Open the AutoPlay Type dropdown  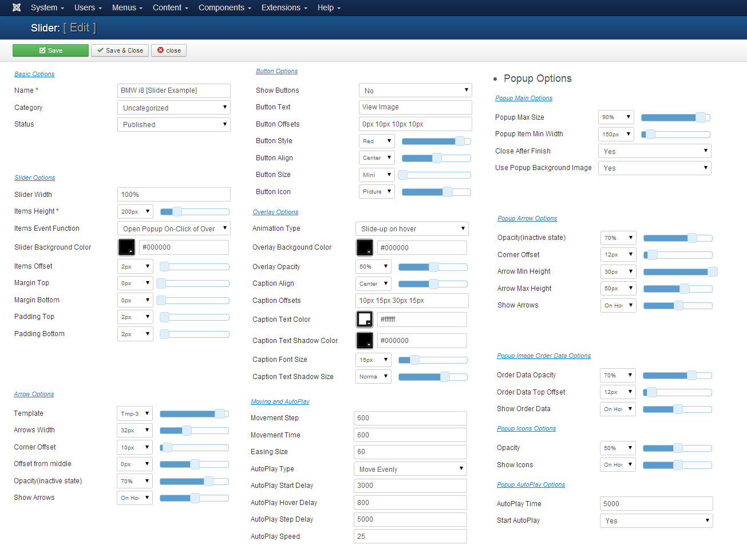410,469
